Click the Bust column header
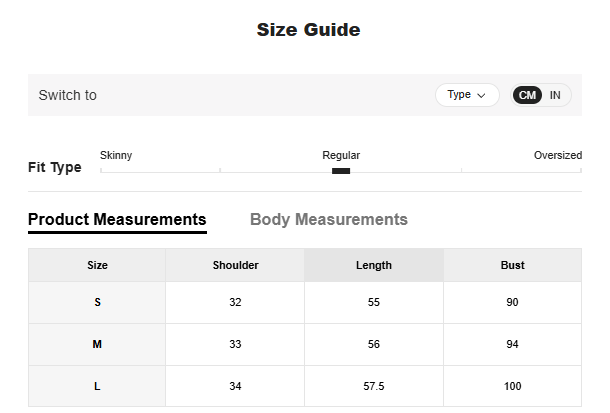 click(x=512, y=265)
